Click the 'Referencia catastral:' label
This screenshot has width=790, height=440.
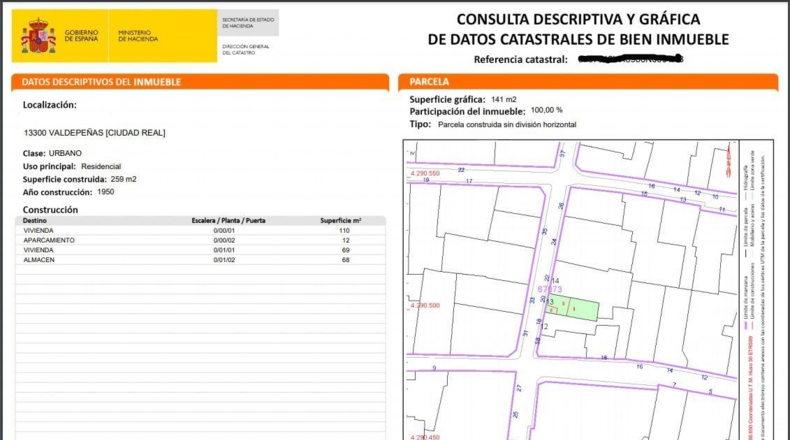(520, 59)
